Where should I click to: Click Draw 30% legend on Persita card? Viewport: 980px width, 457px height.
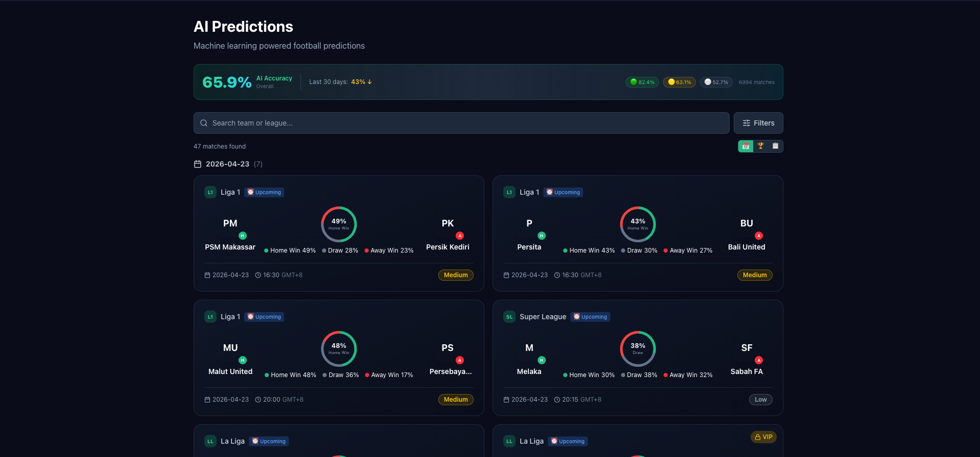pyautogui.click(x=639, y=251)
